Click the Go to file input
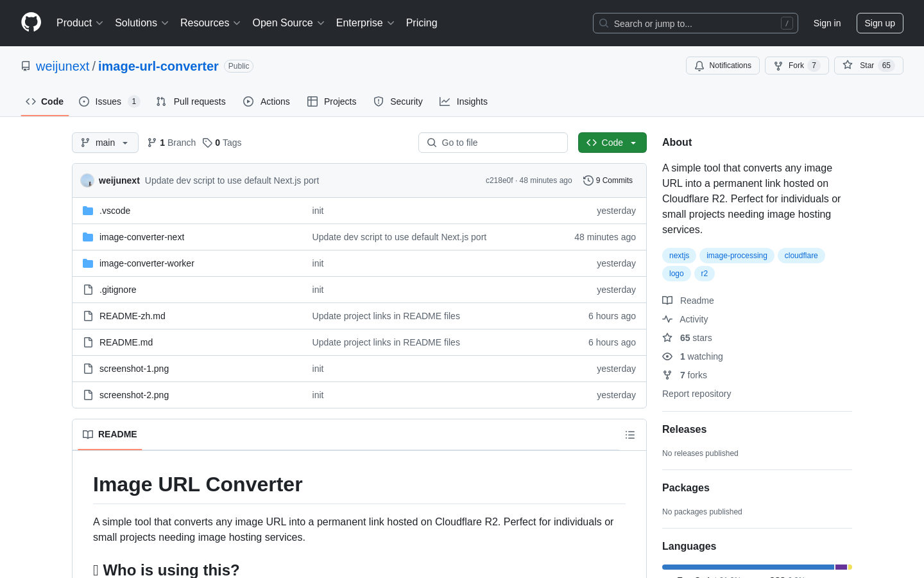Viewport: 924px width, 578px height. [x=493, y=143]
